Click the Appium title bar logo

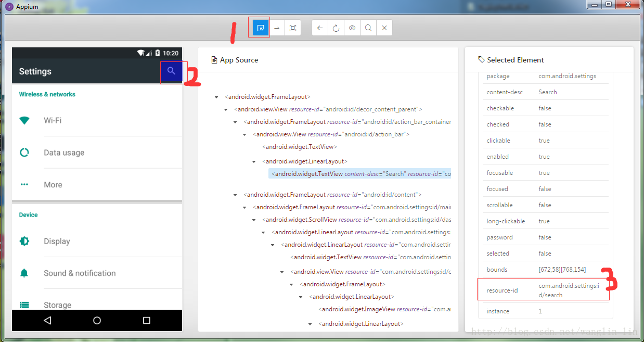pos(9,7)
